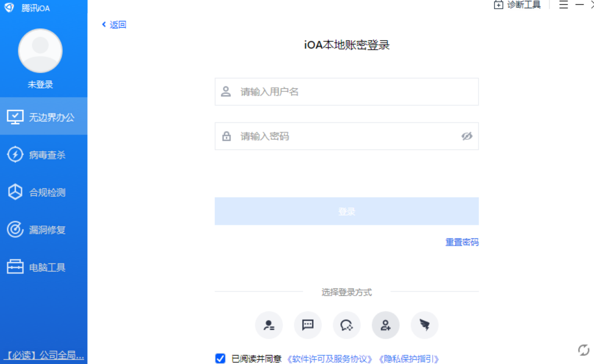594x364 pixels.
Task: Choose SMS message login method icon
Action: coord(308,325)
